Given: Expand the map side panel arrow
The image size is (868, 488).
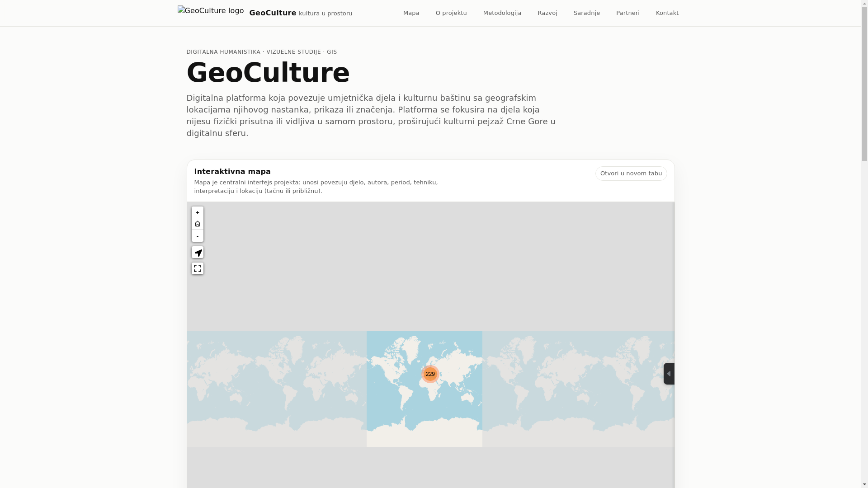Looking at the screenshot, I should tap(669, 374).
